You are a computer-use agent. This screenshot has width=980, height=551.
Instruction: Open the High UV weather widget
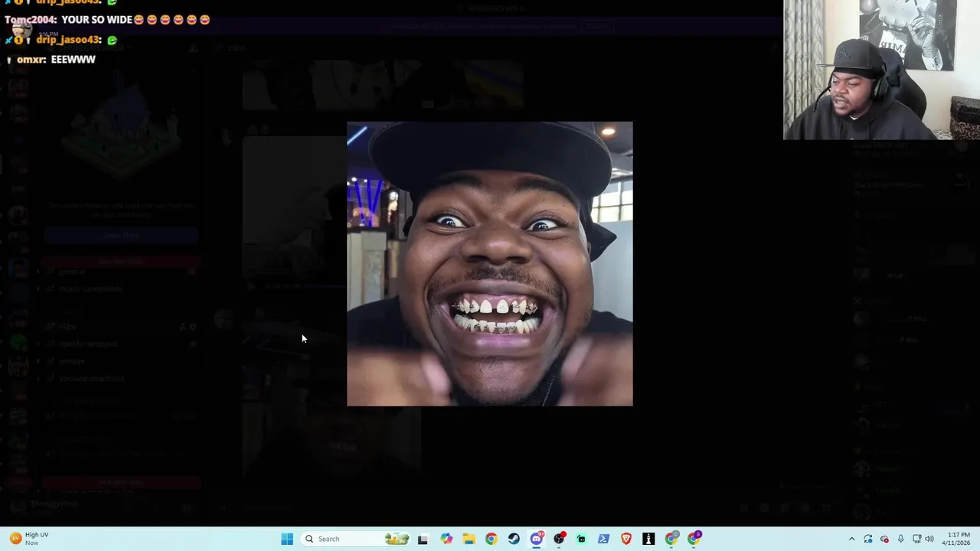(31, 539)
